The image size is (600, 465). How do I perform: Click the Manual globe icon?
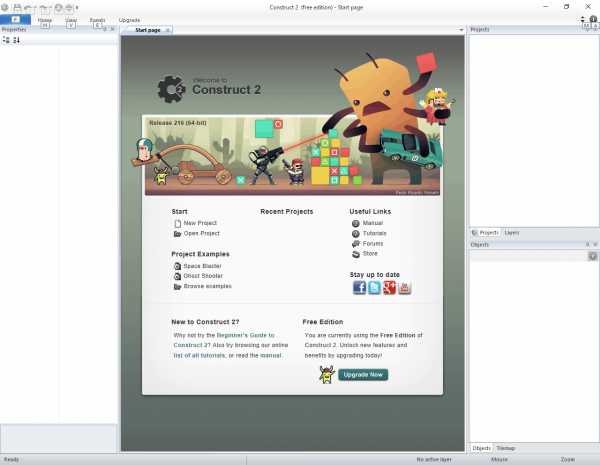coord(355,223)
